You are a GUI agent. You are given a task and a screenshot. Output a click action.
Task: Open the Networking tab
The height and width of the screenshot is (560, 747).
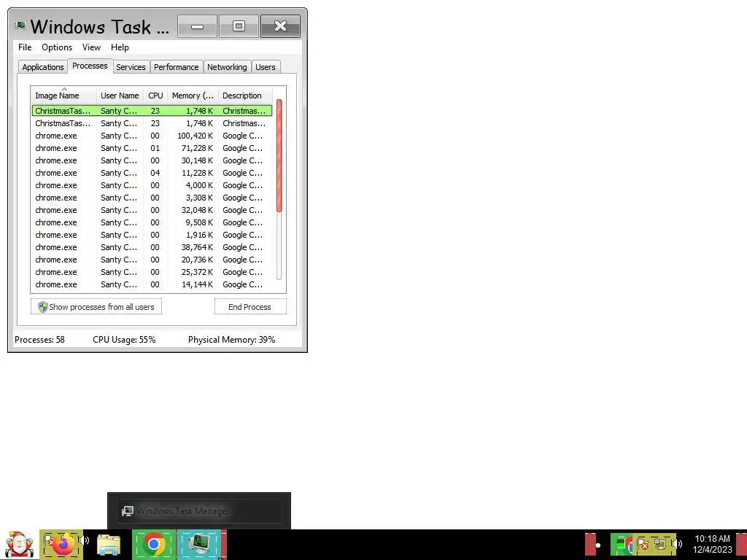pyautogui.click(x=228, y=67)
